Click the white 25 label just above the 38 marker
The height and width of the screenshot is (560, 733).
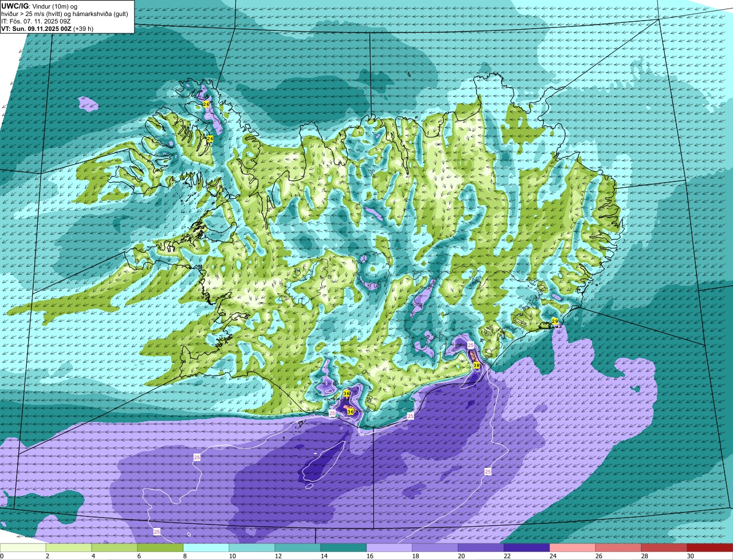pyautogui.click(x=471, y=345)
